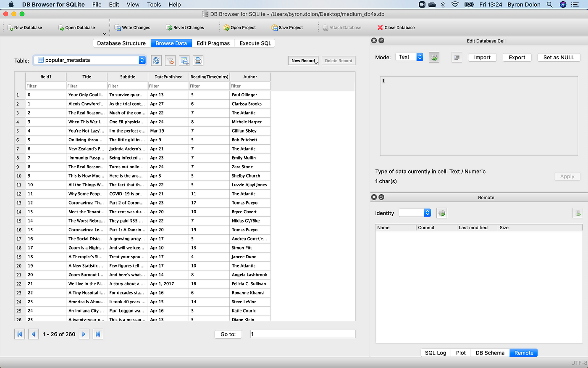This screenshot has height=368, width=588.
Task: Click the Go to: button
Action: [228, 334]
